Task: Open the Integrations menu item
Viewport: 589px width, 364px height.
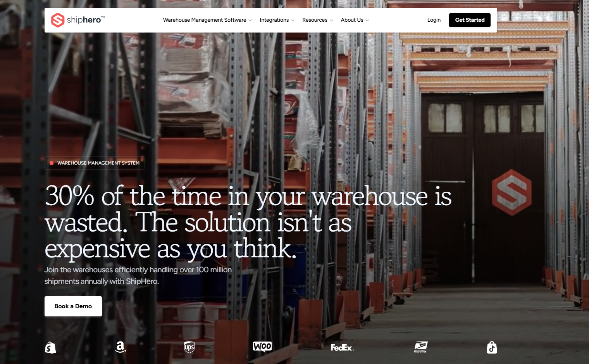Action: click(274, 20)
